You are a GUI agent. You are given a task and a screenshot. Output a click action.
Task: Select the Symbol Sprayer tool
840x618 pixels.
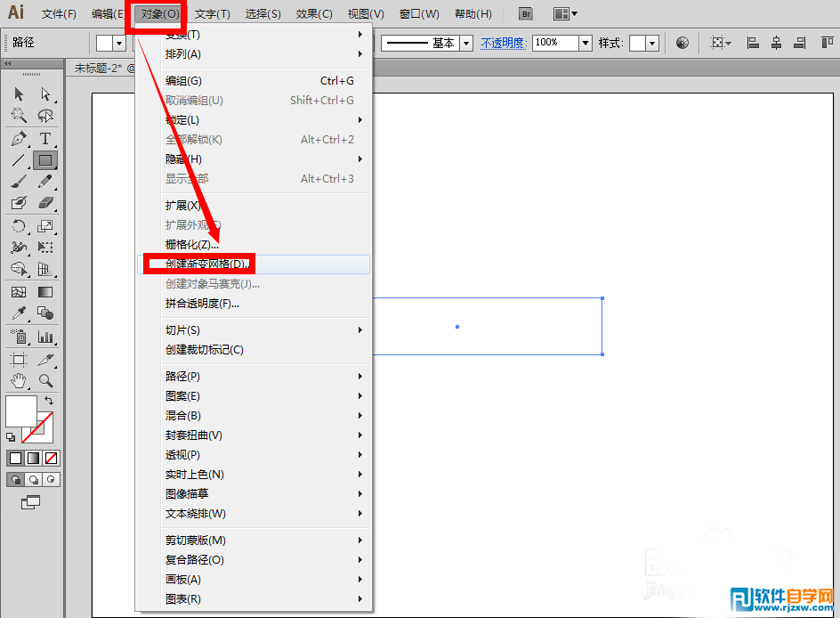[x=19, y=337]
